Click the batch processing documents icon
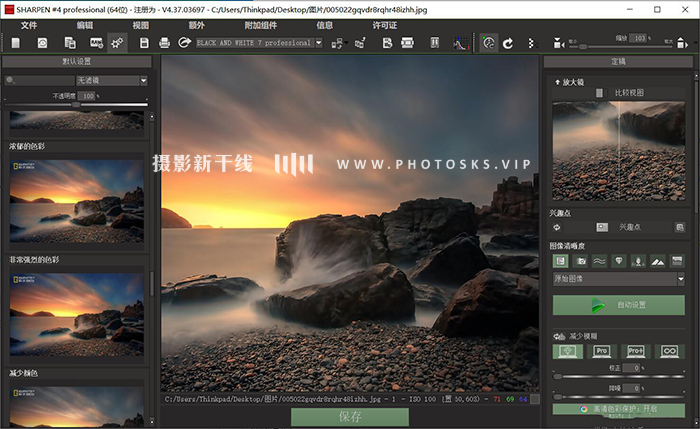 (70, 43)
